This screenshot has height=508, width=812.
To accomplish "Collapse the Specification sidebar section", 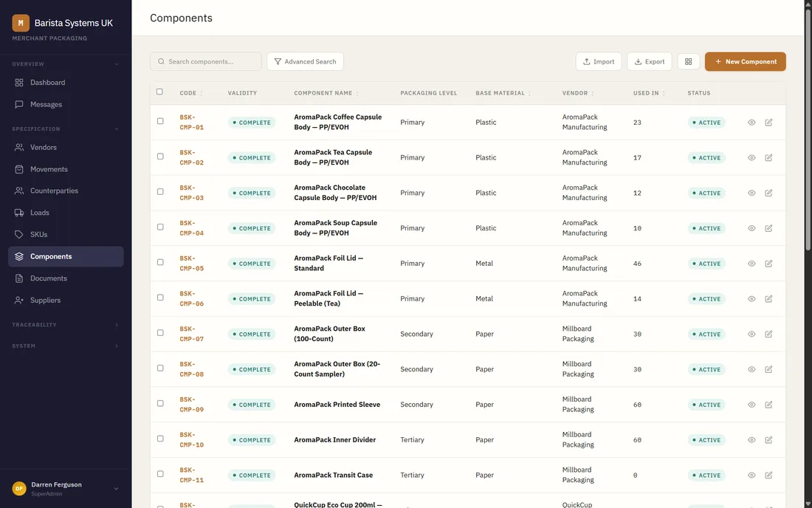I will coord(117,129).
